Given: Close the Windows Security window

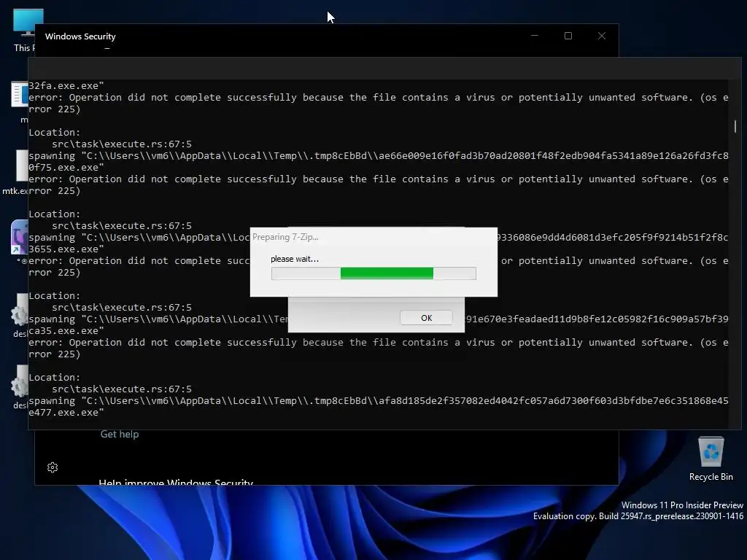Looking at the screenshot, I should (x=602, y=36).
